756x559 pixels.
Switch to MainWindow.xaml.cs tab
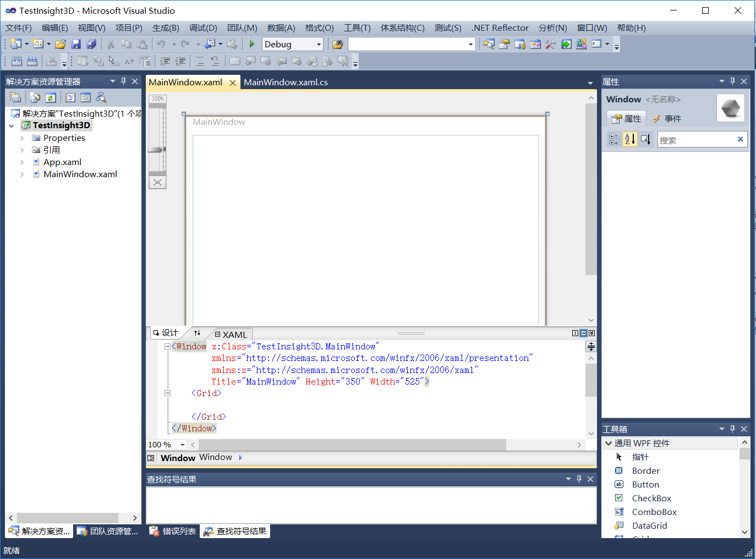(x=286, y=83)
